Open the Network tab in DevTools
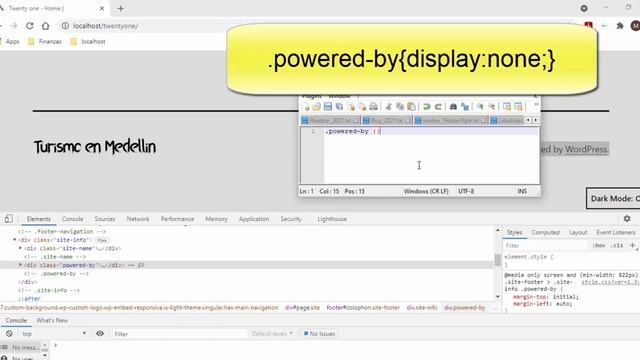This screenshot has height=360, width=640. [x=138, y=219]
